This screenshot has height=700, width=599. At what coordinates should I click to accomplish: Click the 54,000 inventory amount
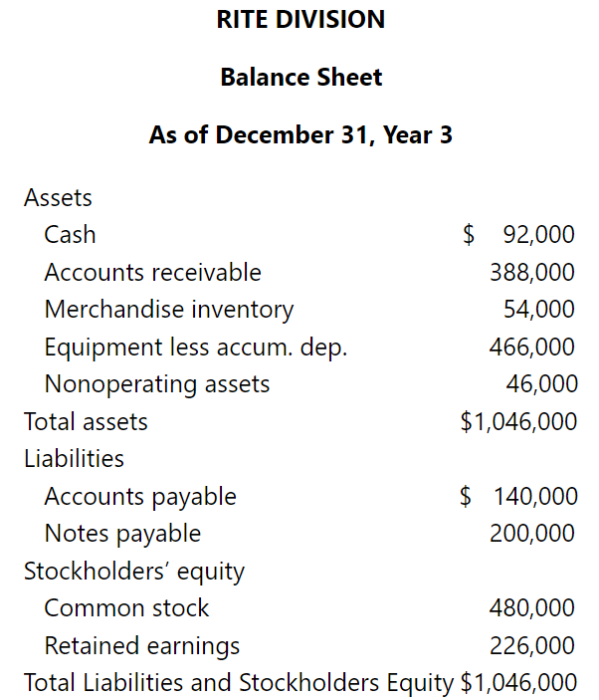539,310
